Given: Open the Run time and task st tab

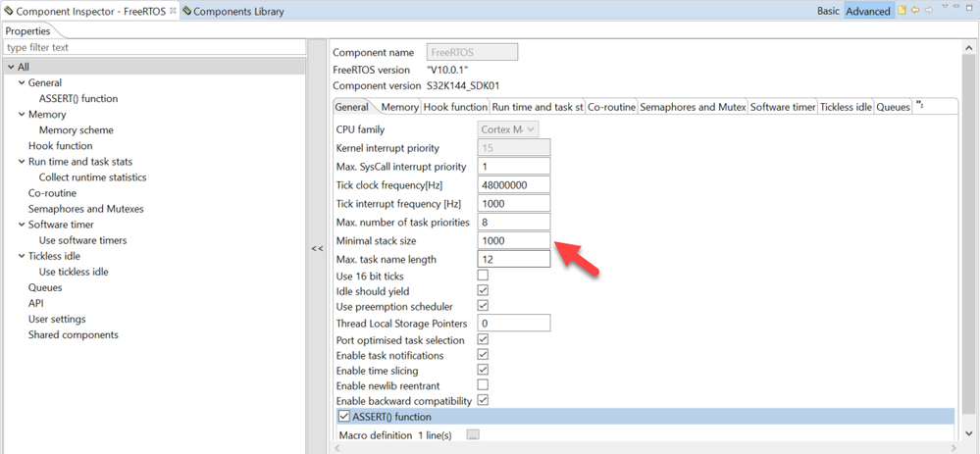Looking at the screenshot, I should [x=538, y=107].
